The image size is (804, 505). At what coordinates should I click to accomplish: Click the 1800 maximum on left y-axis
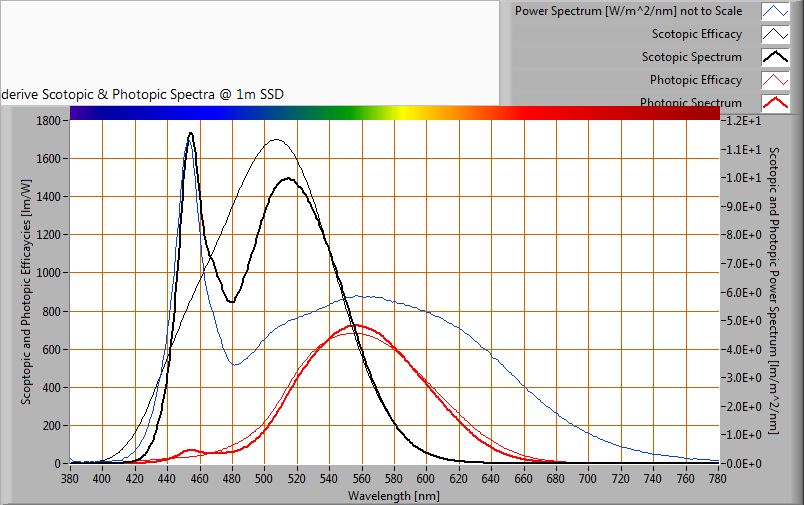[x=49, y=120]
